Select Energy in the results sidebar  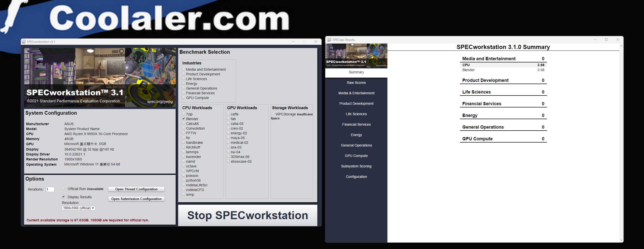(x=356, y=135)
